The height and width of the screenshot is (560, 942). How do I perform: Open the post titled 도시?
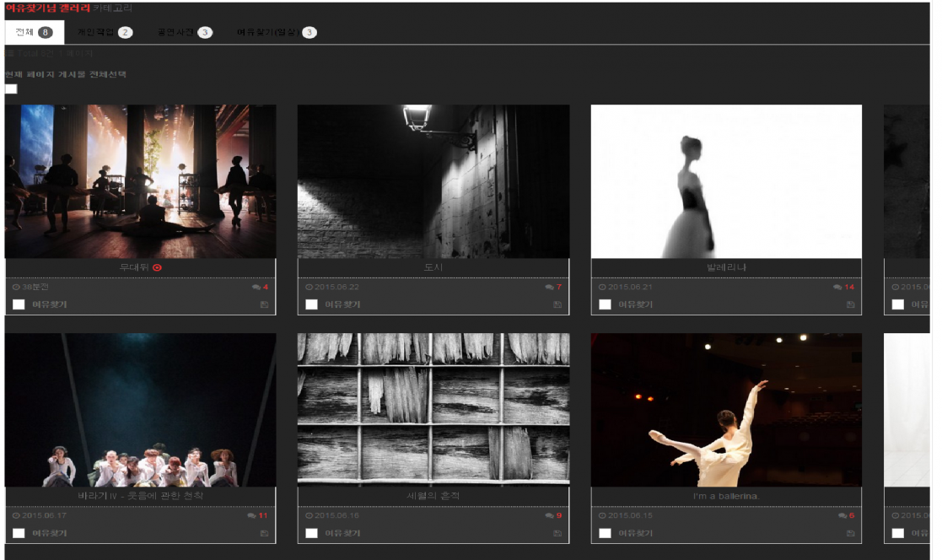[x=433, y=267]
